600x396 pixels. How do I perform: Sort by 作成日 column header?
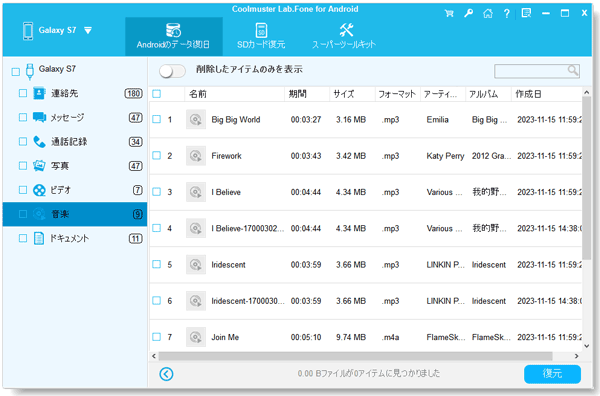[546, 94]
